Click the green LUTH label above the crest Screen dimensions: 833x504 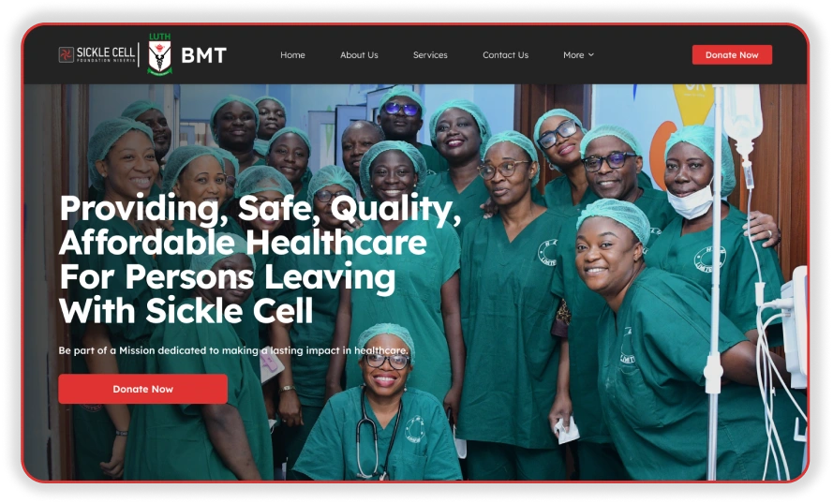160,37
